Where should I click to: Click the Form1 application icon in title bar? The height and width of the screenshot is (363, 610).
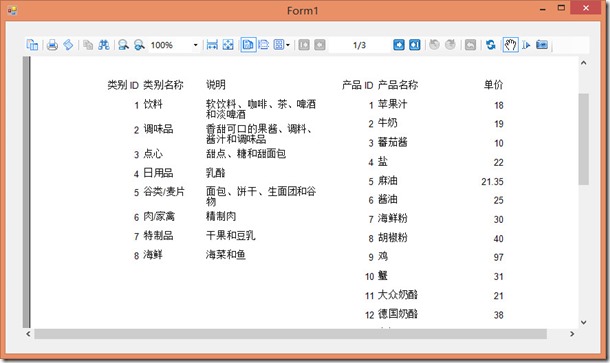pos(12,11)
